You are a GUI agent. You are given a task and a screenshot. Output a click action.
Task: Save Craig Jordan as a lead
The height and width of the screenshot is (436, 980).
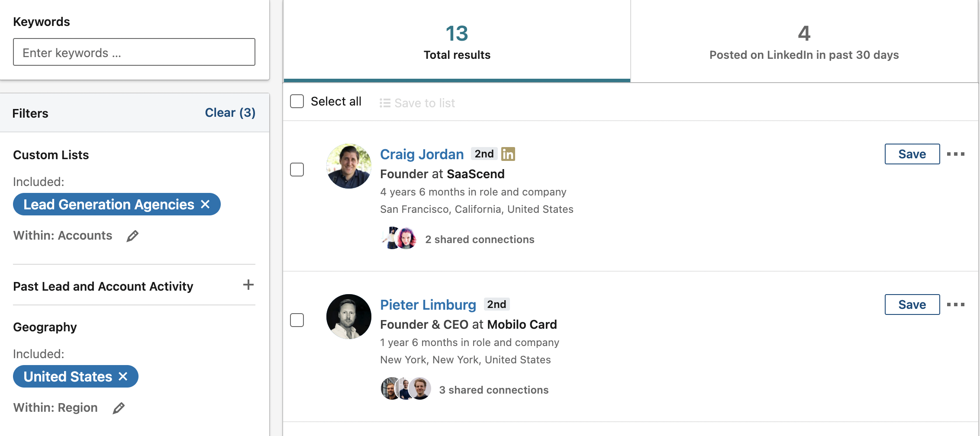pos(912,154)
